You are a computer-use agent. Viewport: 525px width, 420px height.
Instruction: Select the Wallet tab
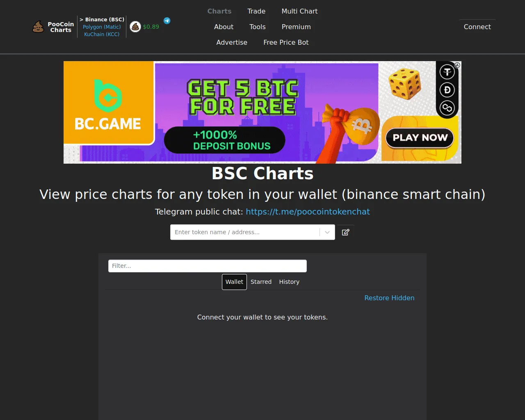pos(234,282)
